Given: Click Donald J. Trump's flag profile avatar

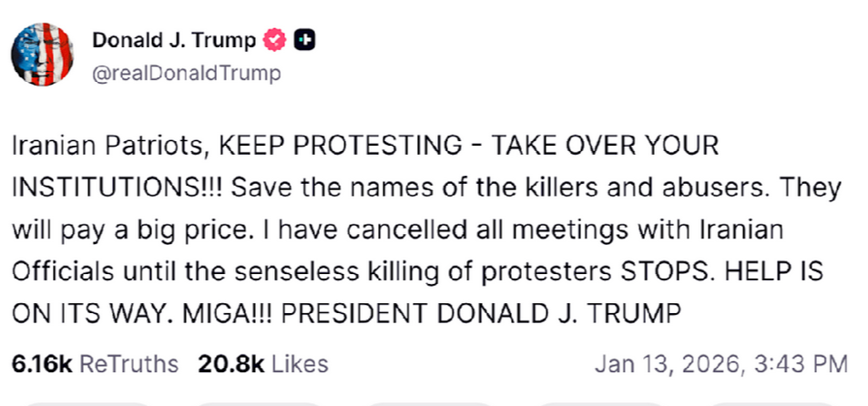Looking at the screenshot, I should tap(42, 56).
